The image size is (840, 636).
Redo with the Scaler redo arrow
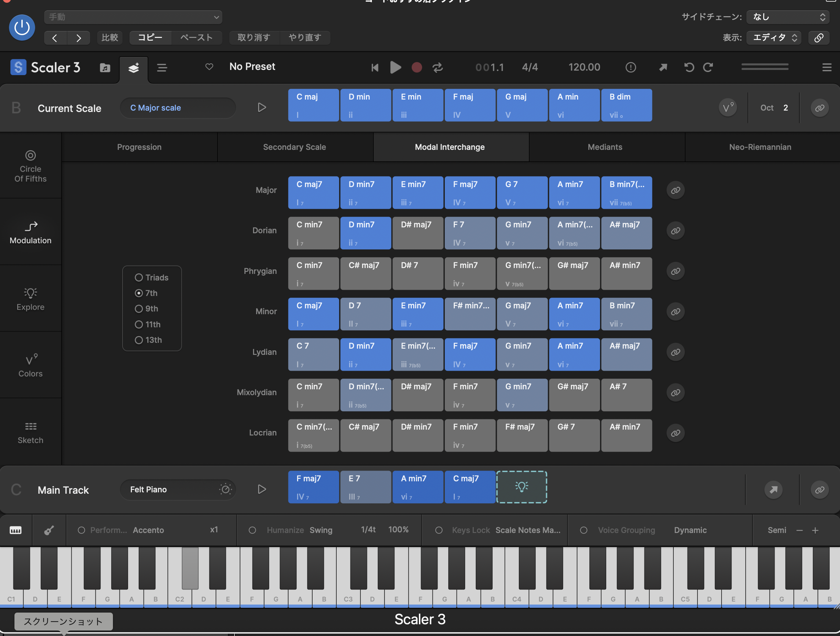[x=708, y=67]
